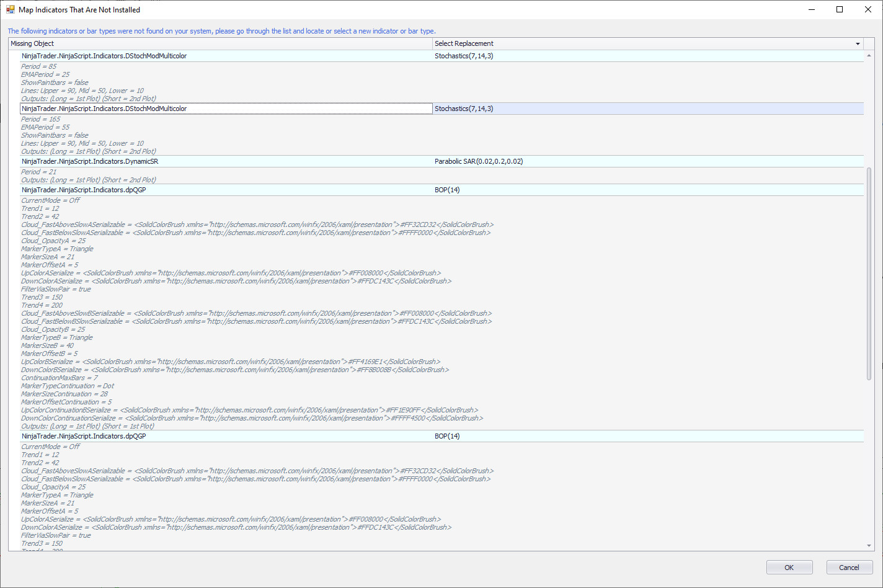The image size is (883, 588).
Task: Click the scrollbar down arrow
Action: pos(869,546)
